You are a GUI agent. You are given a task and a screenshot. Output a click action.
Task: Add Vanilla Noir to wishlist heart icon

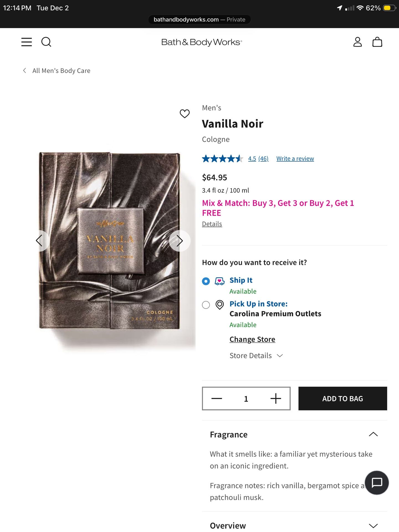click(x=185, y=114)
